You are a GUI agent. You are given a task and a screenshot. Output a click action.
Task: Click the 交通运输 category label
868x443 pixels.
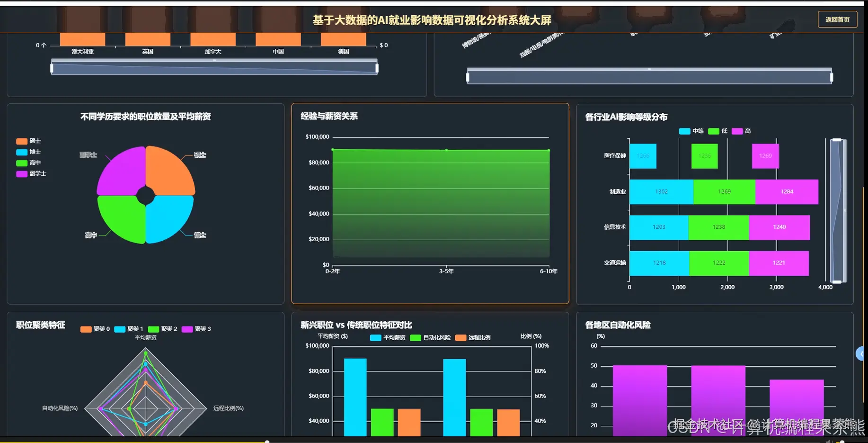click(615, 263)
